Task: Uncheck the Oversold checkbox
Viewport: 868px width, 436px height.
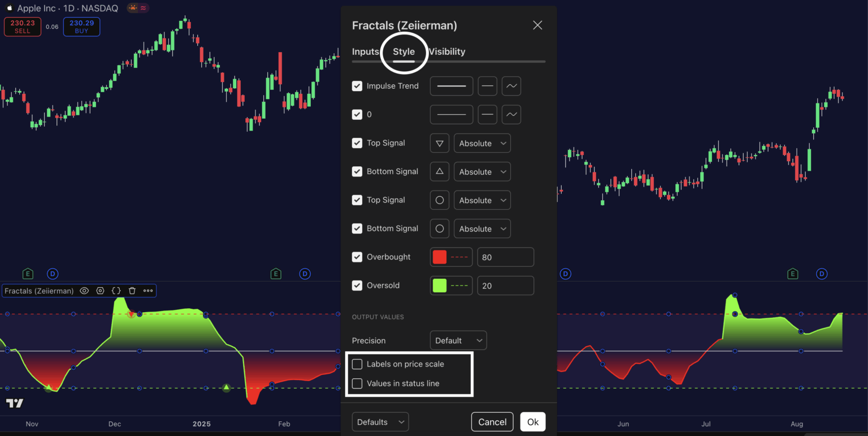Action: (x=357, y=286)
